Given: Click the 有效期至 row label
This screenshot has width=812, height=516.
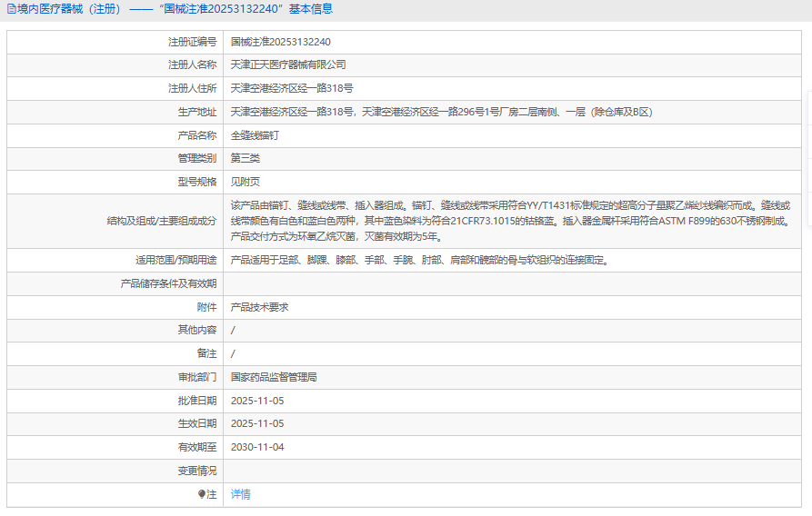Looking at the screenshot, I should point(197,447).
